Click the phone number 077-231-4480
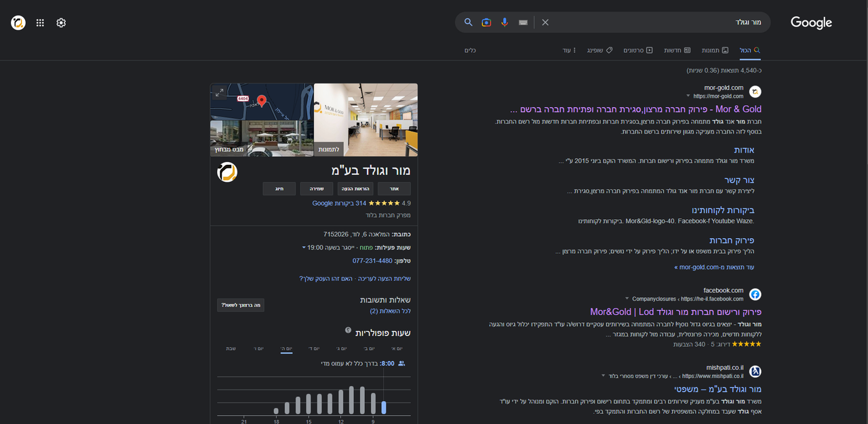The width and height of the screenshot is (868, 424). (x=372, y=261)
